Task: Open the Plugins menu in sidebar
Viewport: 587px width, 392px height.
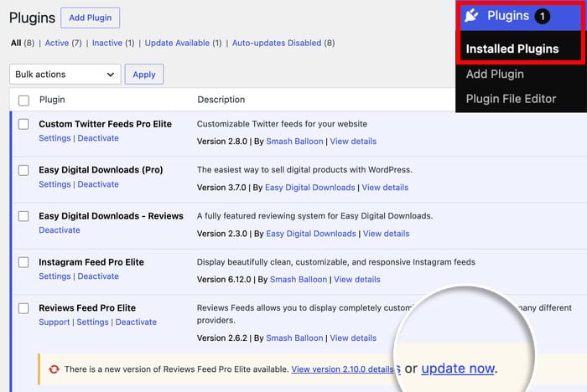Action: pos(521,16)
